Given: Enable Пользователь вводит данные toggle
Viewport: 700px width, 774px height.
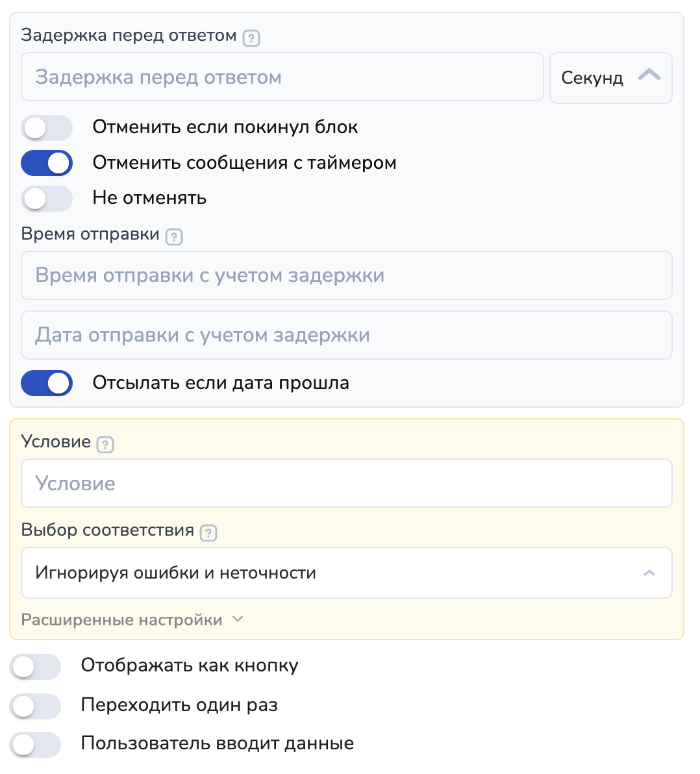Looking at the screenshot, I should coord(35,744).
